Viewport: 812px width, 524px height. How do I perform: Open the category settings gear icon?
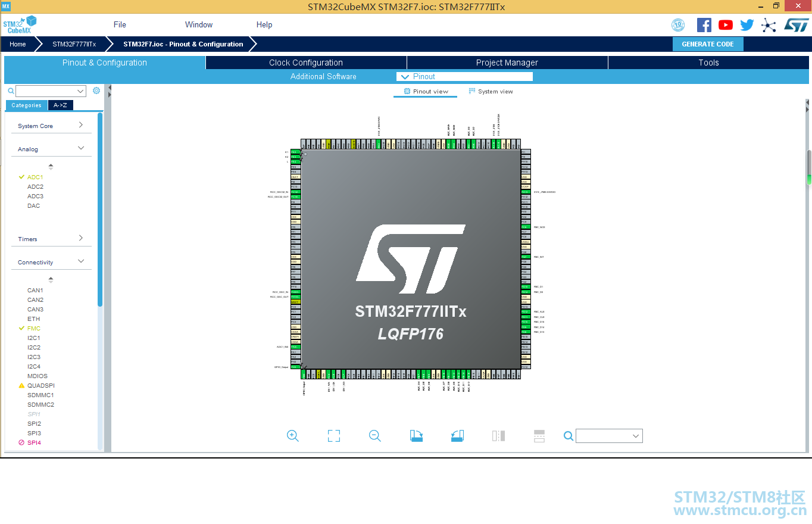[x=96, y=91]
